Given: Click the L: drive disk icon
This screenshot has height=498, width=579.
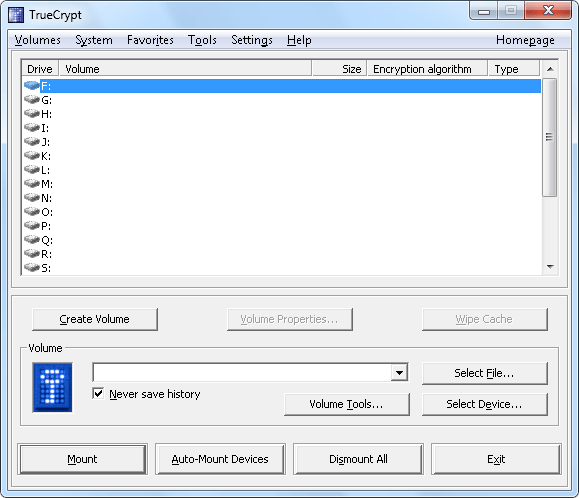Looking at the screenshot, I should (x=32, y=170).
